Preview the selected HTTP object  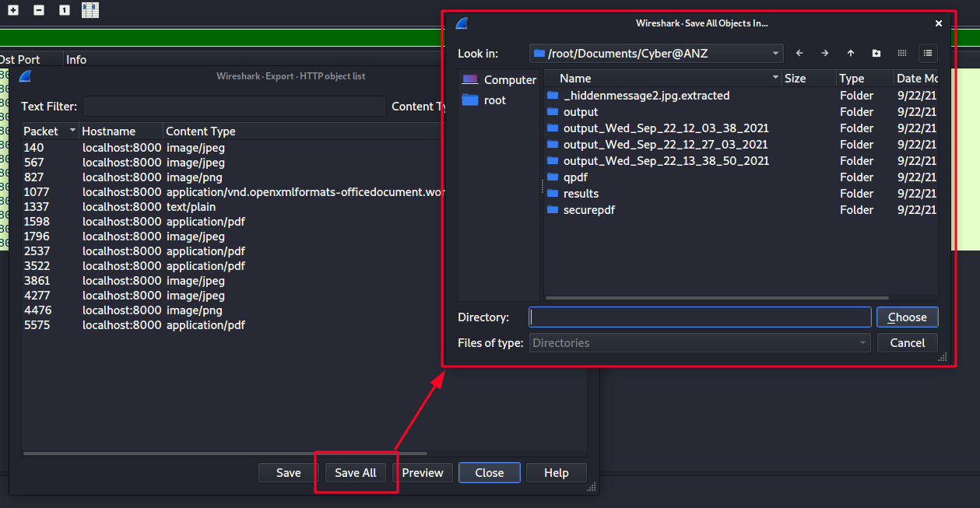(423, 472)
